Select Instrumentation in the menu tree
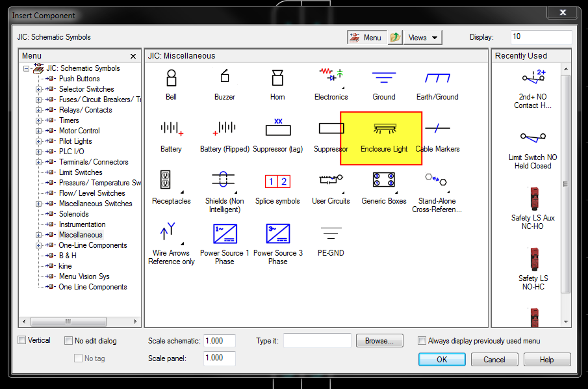The width and height of the screenshot is (588, 389). [82, 224]
